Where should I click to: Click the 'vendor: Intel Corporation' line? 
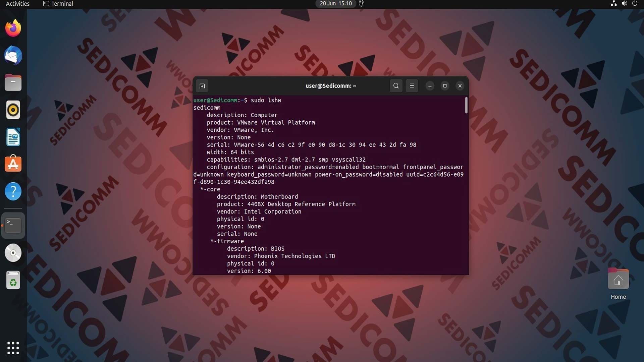pyautogui.click(x=259, y=212)
